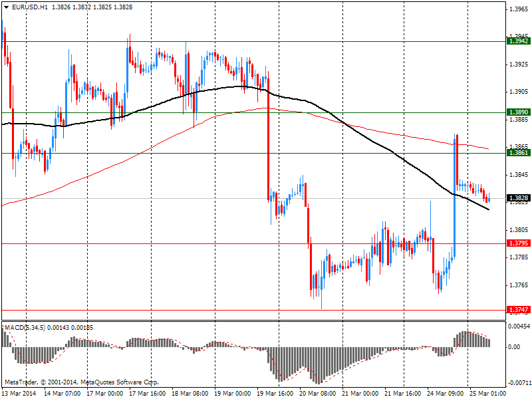532x399 pixels.
Task: Click the 21 Mar 00:00 time label
Action: point(360,394)
